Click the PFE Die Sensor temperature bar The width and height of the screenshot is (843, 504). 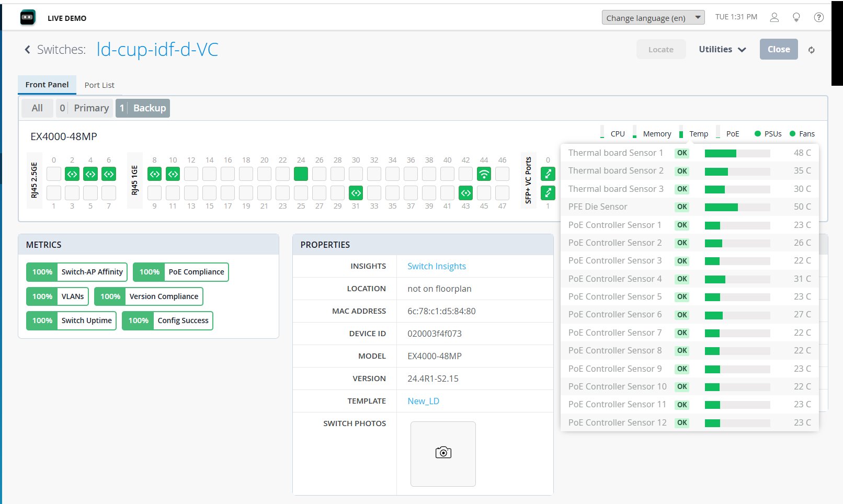click(x=737, y=207)
